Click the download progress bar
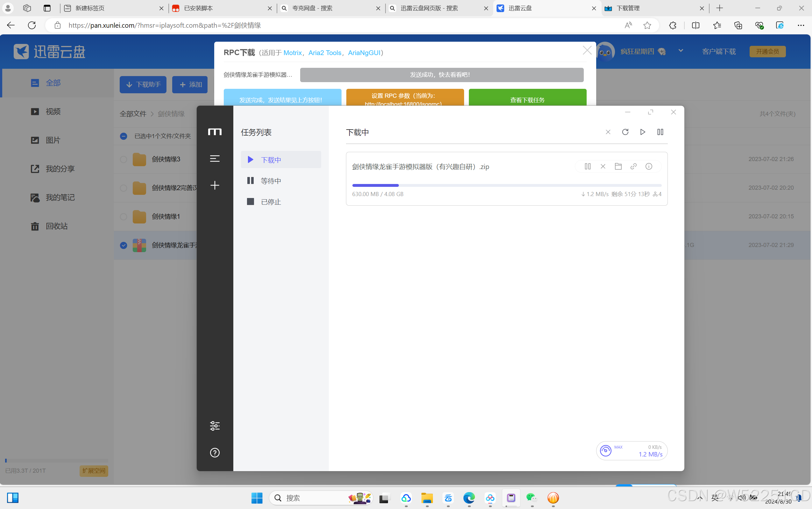The width and height of the screenshot is (812, 509). point(506,186)
